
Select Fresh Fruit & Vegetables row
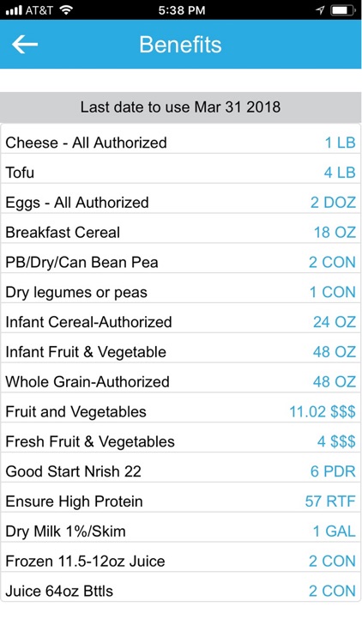(181, 442)
